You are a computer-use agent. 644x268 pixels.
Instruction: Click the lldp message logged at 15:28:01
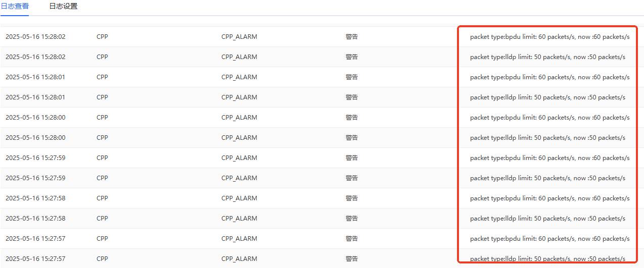pyautogui.click(x=547, y=97)
